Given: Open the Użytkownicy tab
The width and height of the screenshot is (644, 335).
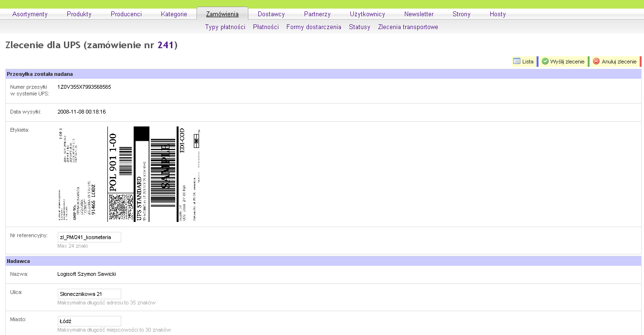Looking at the screenshot, I should coord(367,14).
